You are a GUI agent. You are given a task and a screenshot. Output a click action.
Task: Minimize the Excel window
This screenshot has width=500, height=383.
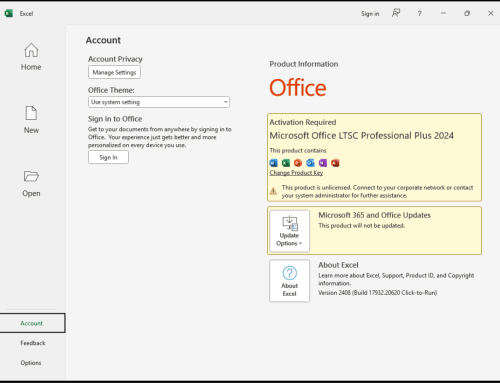[443, 13]
